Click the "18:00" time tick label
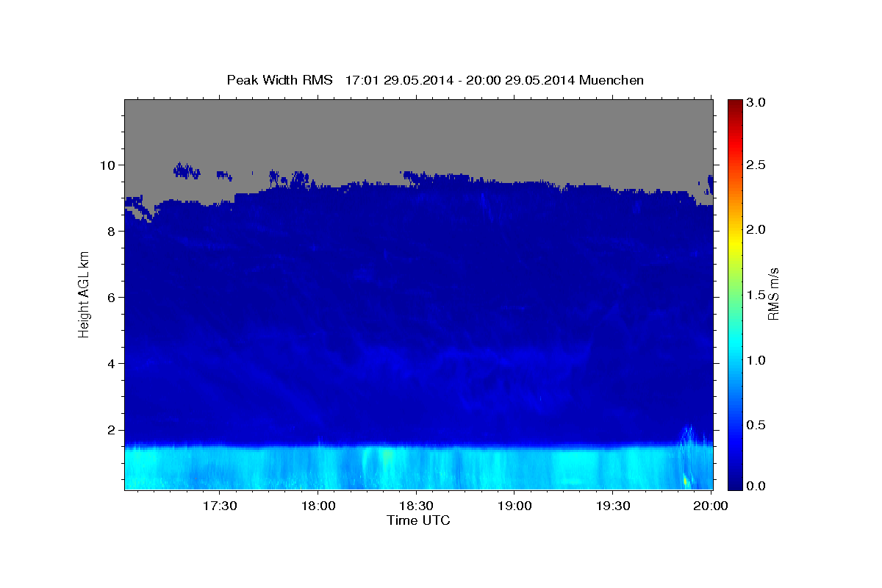 pos(318,506)
